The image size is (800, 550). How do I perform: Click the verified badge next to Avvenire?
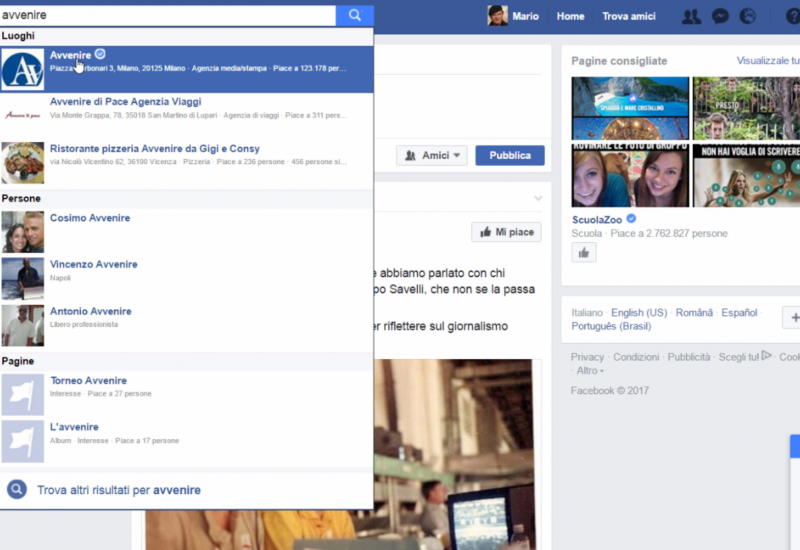(x=100, y=54)
